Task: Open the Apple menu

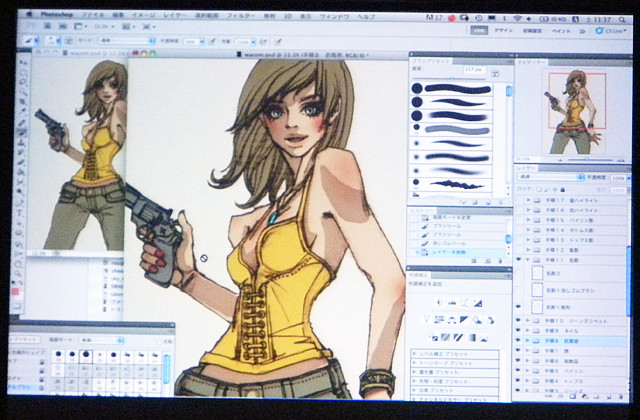Action: tap(29, 14)
